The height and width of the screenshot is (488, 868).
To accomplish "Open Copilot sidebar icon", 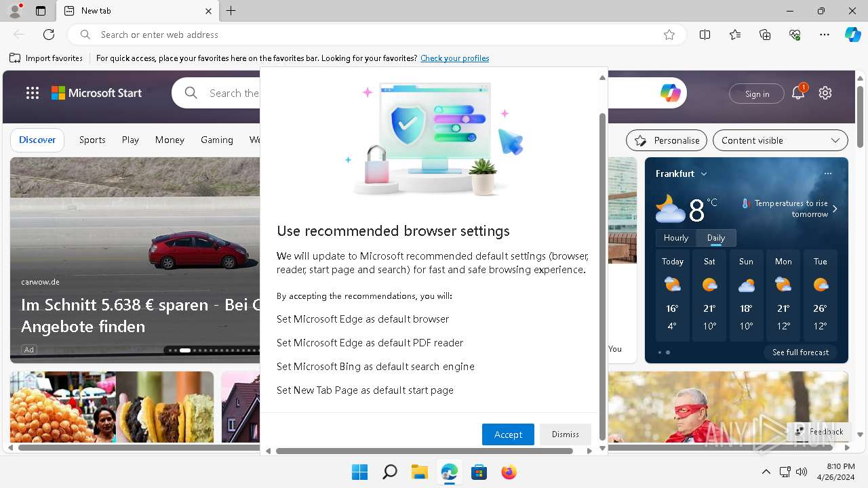I will (852, 35).
